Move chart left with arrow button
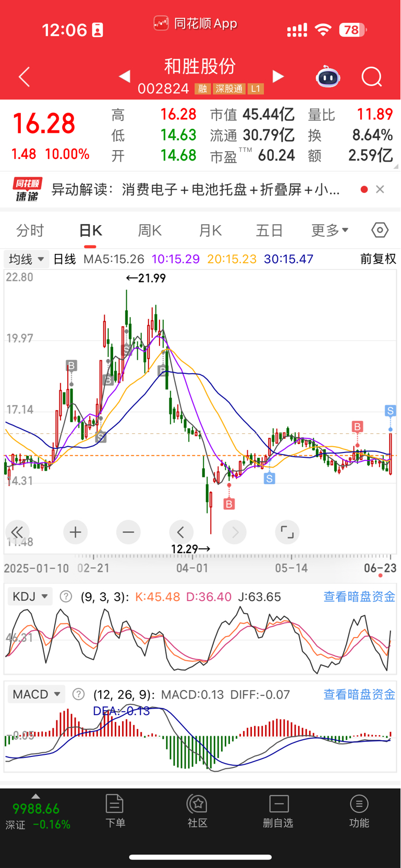The image size is (401, 868). point(181,532)
